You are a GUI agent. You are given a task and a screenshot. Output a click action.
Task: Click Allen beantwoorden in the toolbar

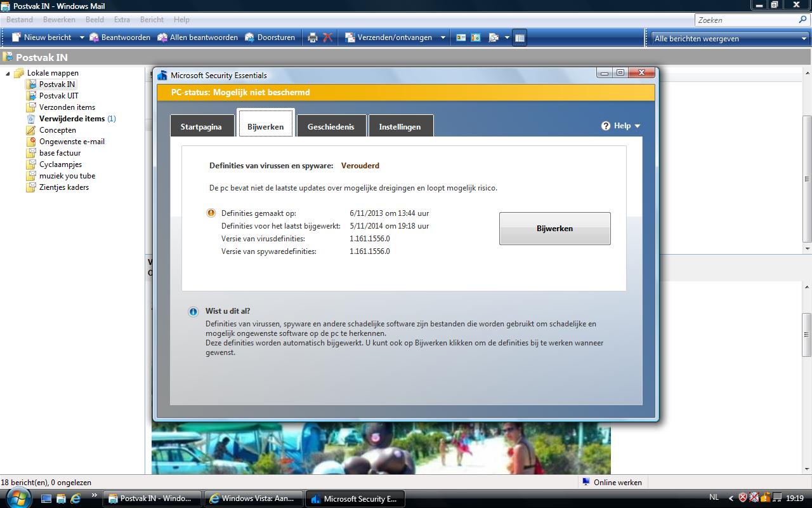pos(197,37)
